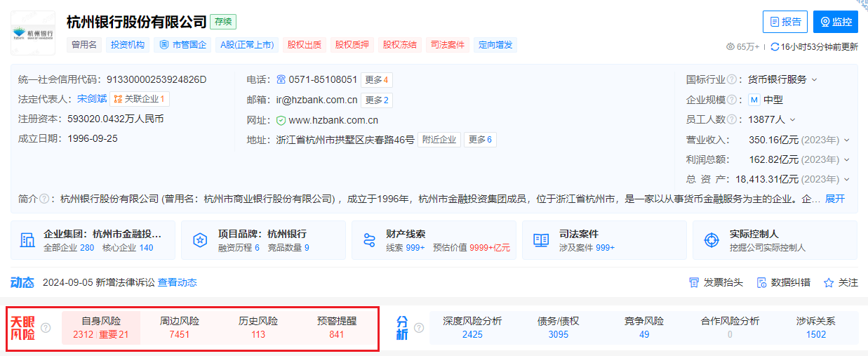Expand the 总资产 year dropdown arrow
Image resolution: width=868 pixels, height=356 pixels.
846,180
